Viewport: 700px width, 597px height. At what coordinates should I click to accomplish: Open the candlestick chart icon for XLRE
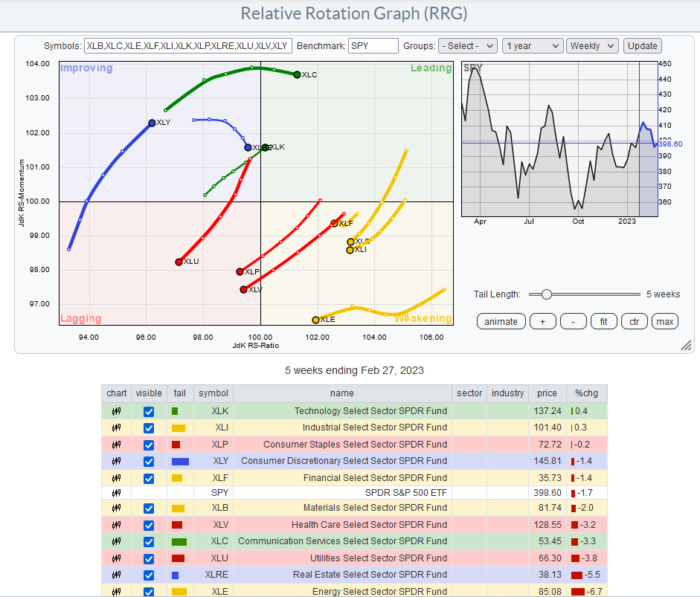117,575
